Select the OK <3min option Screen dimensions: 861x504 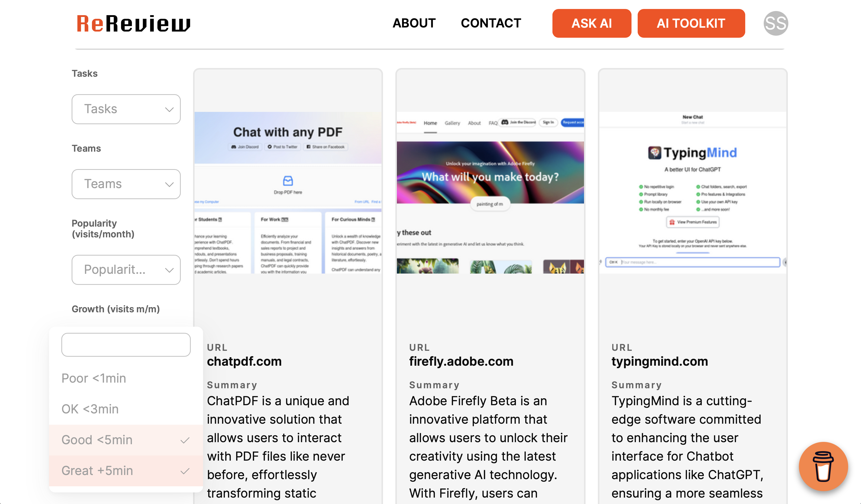click(126, 409)
